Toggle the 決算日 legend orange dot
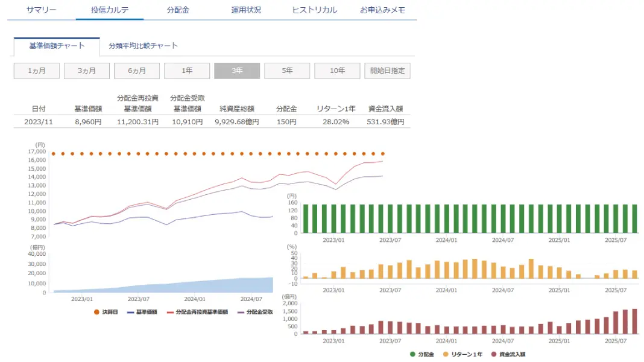644x362 pixels. tap(96, 313)
